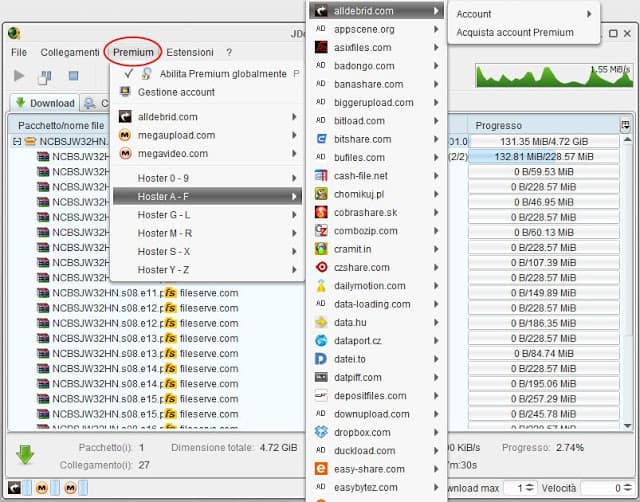Click the Stop downloads square icon
Viewport: 640px width, 502px height.
(x=73, y=76)
